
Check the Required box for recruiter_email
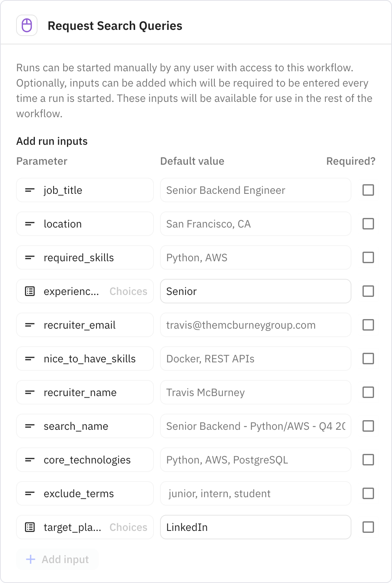pyautogui.click(x=368, y=325)
